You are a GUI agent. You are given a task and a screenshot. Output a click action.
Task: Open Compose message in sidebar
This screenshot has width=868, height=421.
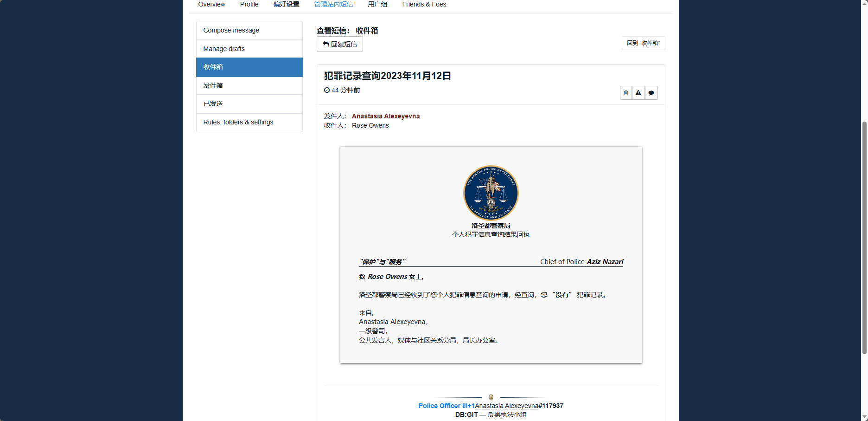(x=249, y=30)
